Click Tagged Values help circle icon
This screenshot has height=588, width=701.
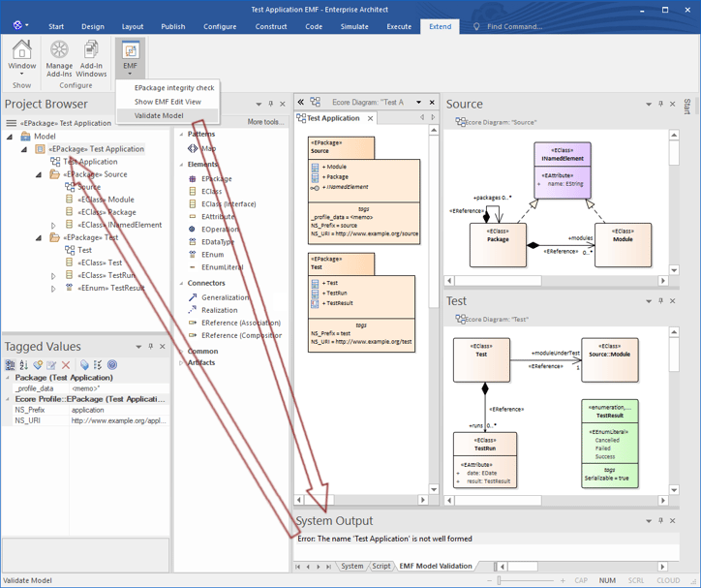[112, 365]
